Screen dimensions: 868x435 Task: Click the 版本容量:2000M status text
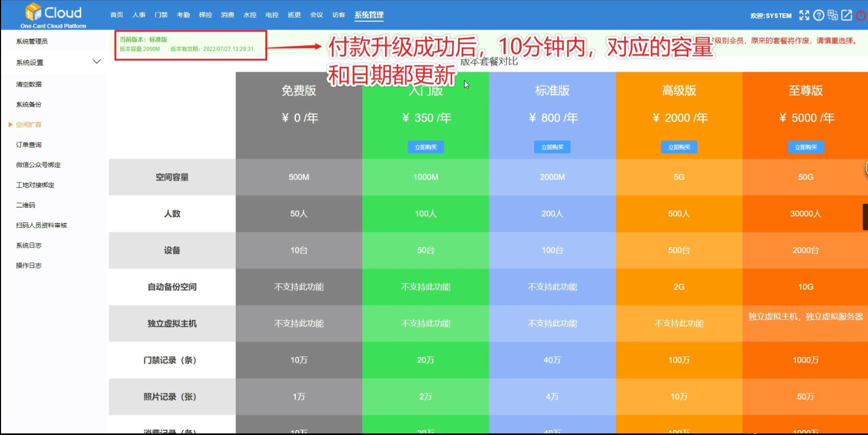pos(140,49)
